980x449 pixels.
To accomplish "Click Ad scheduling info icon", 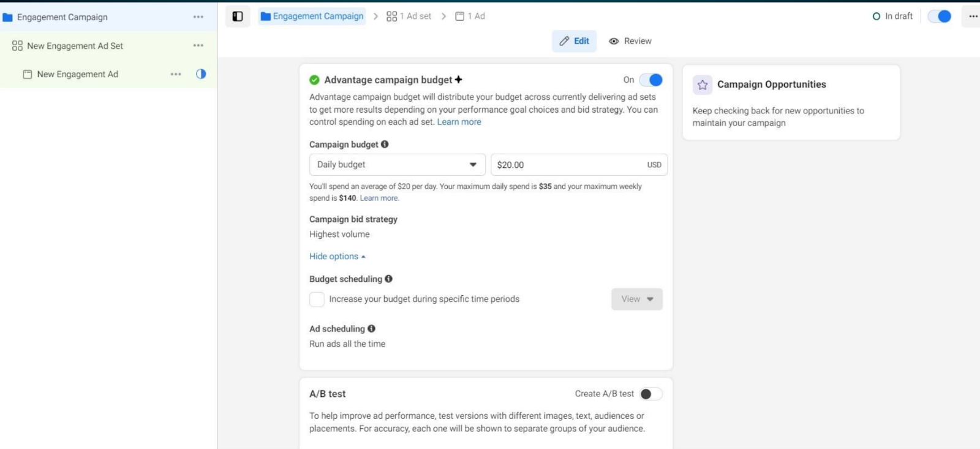I will 371,329.
